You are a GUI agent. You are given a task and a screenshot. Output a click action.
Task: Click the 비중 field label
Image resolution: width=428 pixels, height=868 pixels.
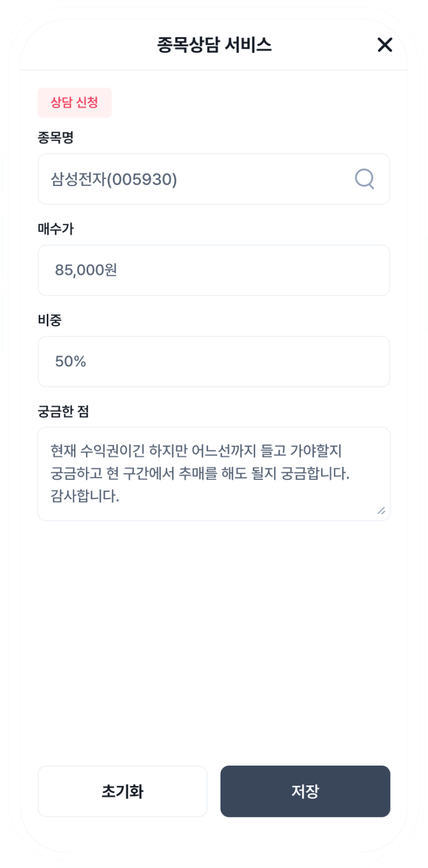(50, 320)
